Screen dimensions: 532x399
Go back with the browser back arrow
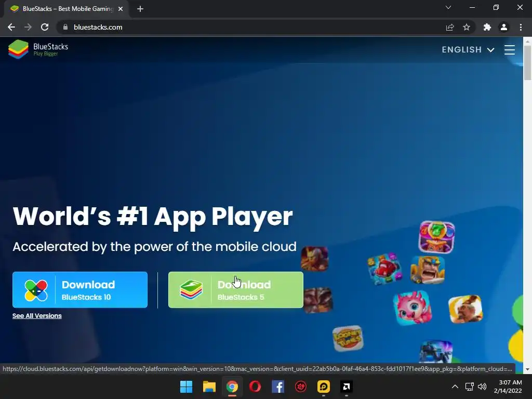(x=11, y=27)
